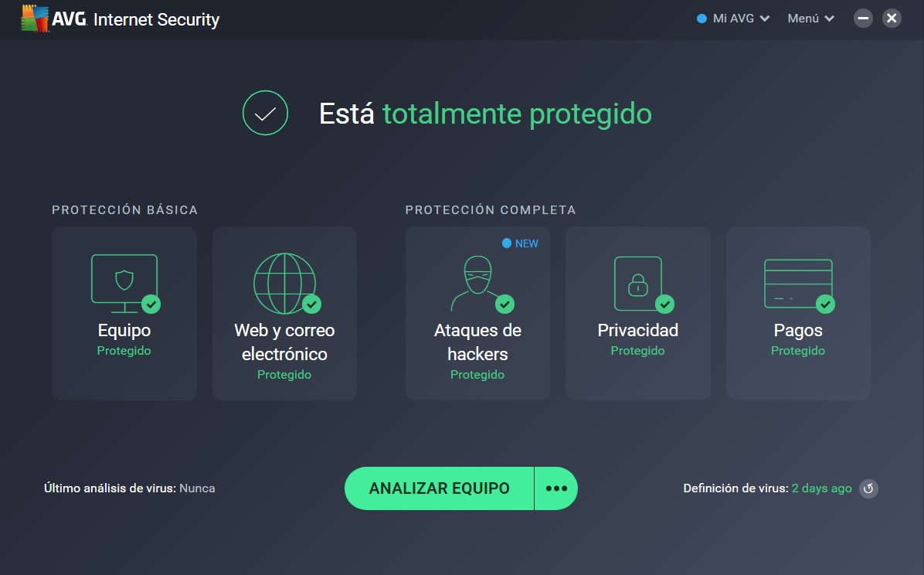Refresh virus definitions with circular arrow icon

(868, 488)
